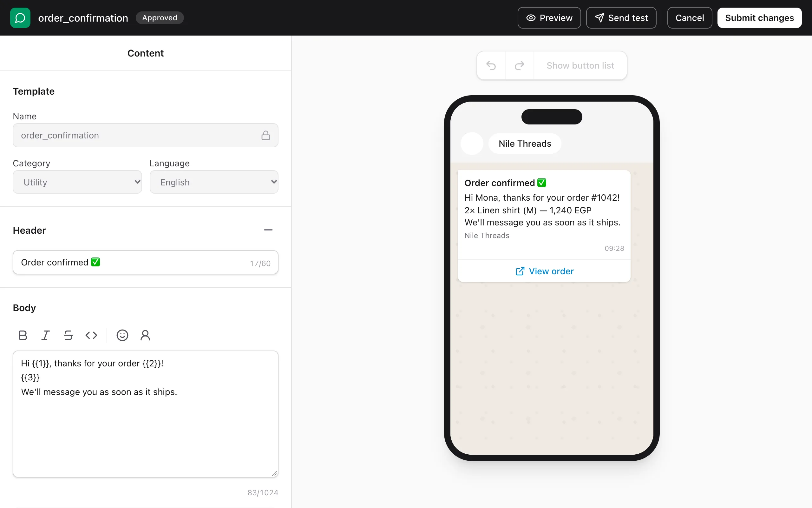
Task: Click inside the Body text area
Action: click(x=146, y=414)
